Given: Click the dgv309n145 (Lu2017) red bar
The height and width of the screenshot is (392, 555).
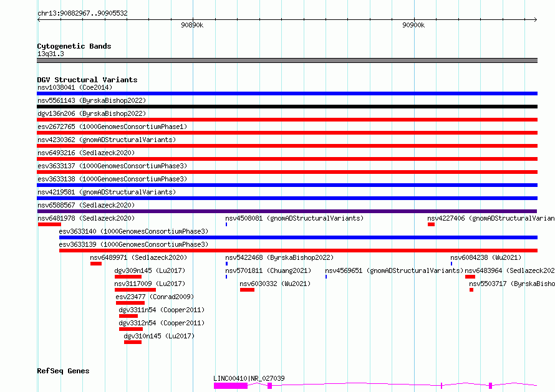Looking at the screenshot, I should [x=128, y=277].
